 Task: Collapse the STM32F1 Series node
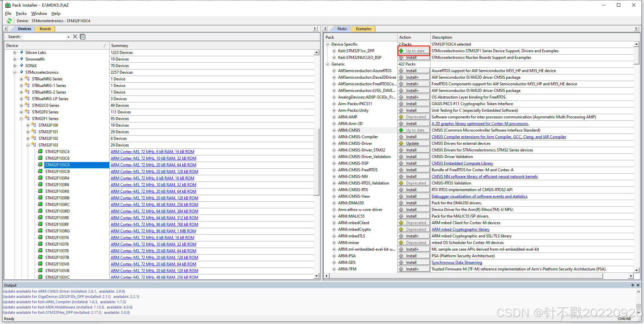click(x=21, y=119)
